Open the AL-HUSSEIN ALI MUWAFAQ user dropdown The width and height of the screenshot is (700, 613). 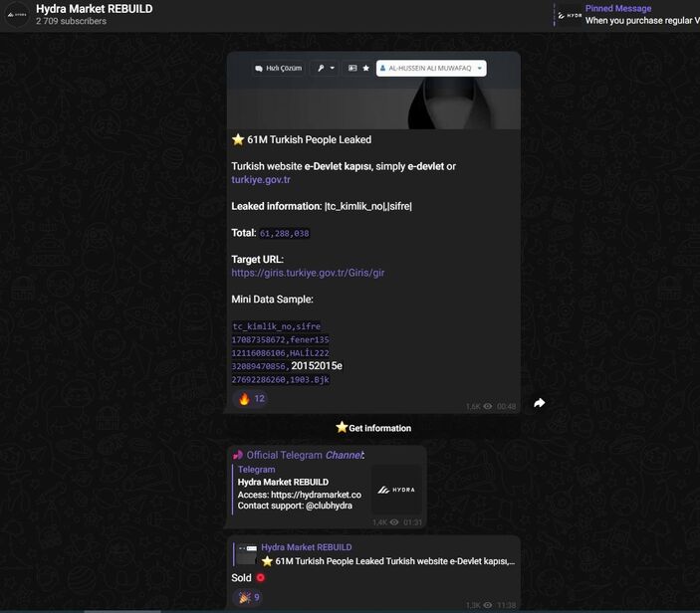pyautogui.click(x=430, y=69)
